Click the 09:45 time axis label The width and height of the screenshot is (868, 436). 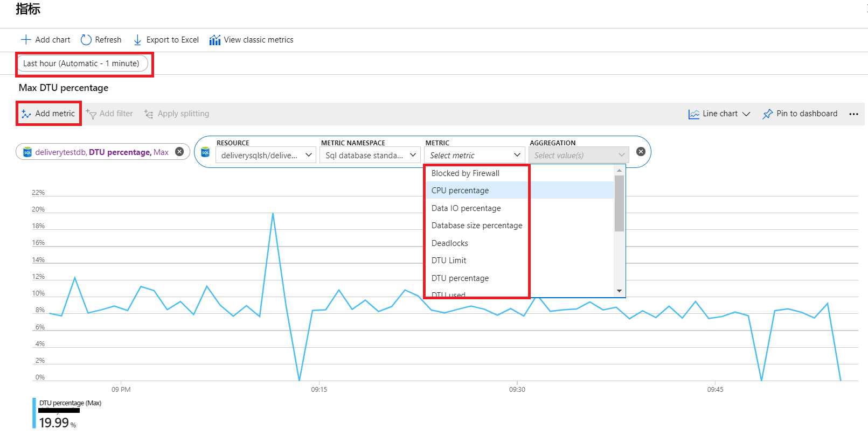click(716, 390)
